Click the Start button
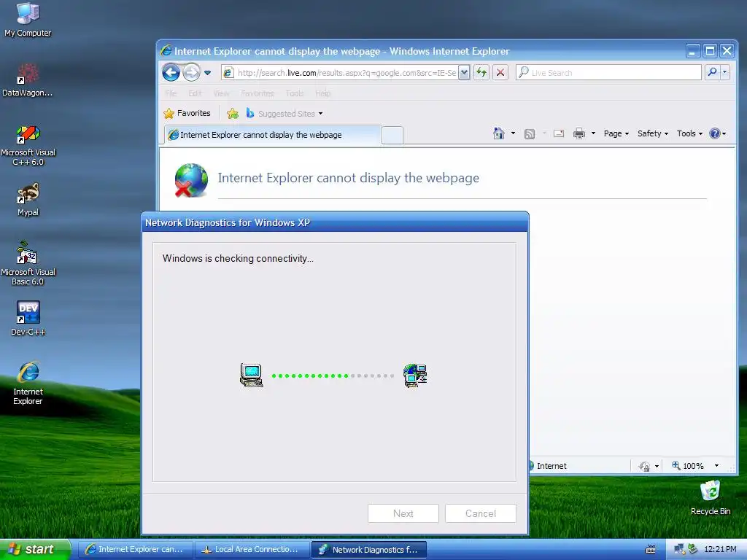Viewport: 747px width, 560px height. click(35, 550)
